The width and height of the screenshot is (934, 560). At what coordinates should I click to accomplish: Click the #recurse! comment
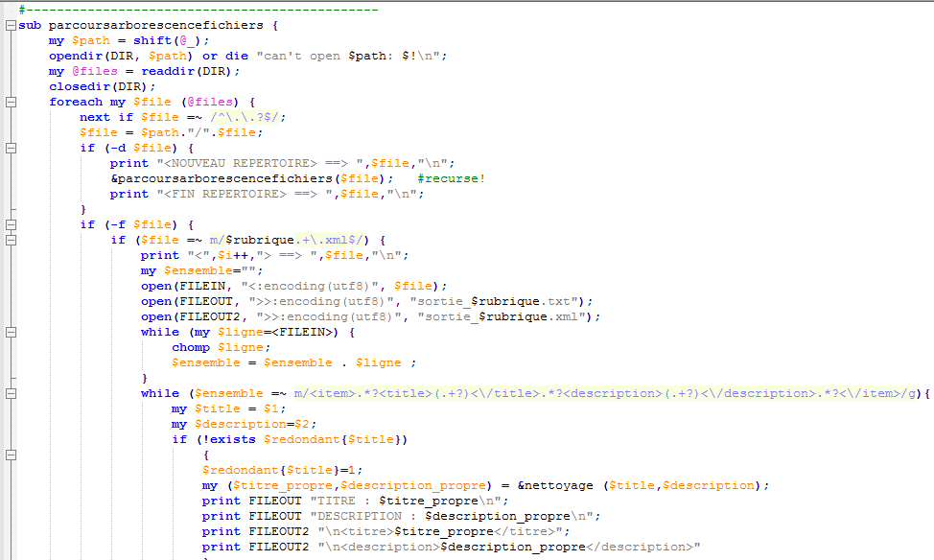451,178
